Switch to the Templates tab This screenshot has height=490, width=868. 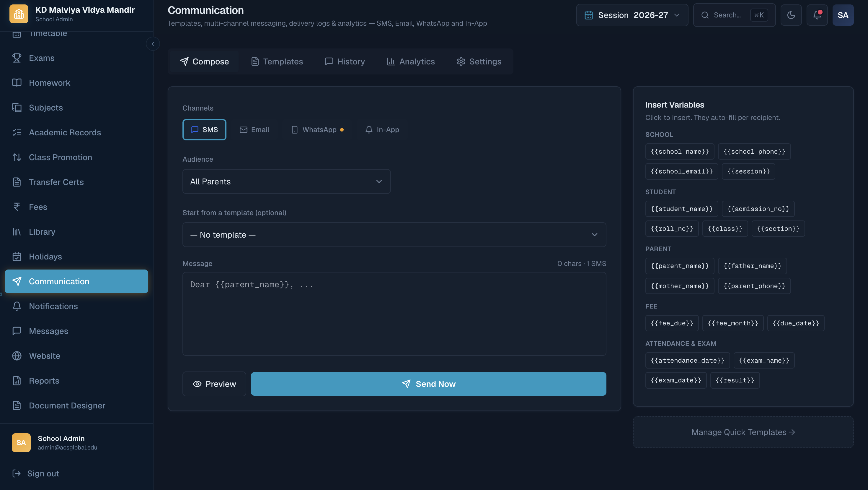tap(277, 61)
